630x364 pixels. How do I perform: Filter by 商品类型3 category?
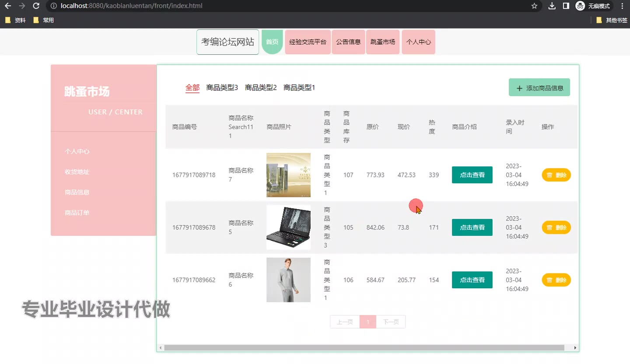222,87
